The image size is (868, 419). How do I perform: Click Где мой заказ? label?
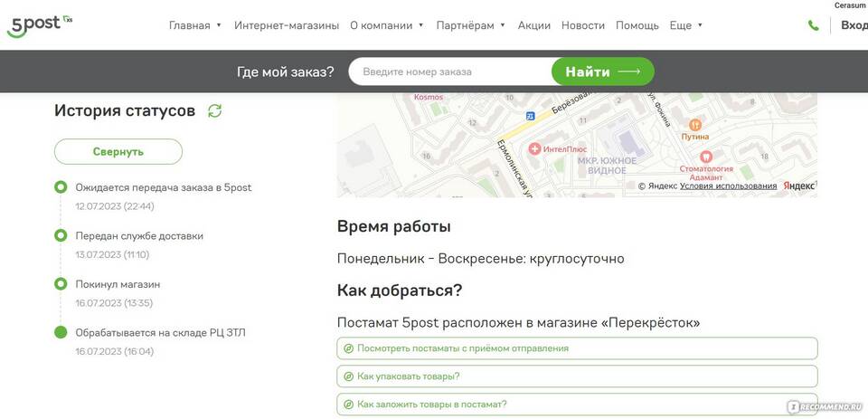(x=286, y=72)
